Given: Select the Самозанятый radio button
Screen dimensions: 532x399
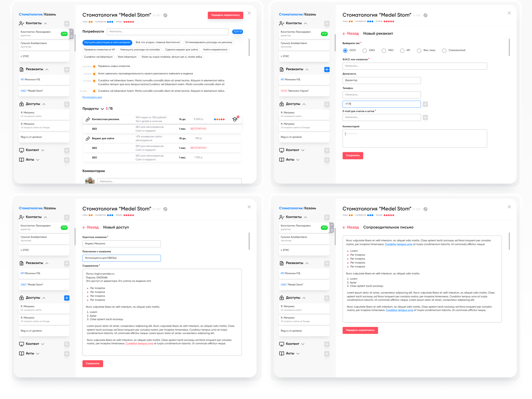Looking at the screenshot, I should click(444, 51).
